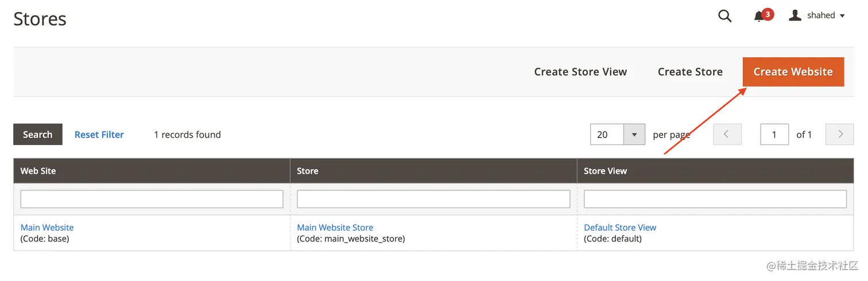
Task: Click the Search button
Action: pyautogui.click(x=37, y=134)
